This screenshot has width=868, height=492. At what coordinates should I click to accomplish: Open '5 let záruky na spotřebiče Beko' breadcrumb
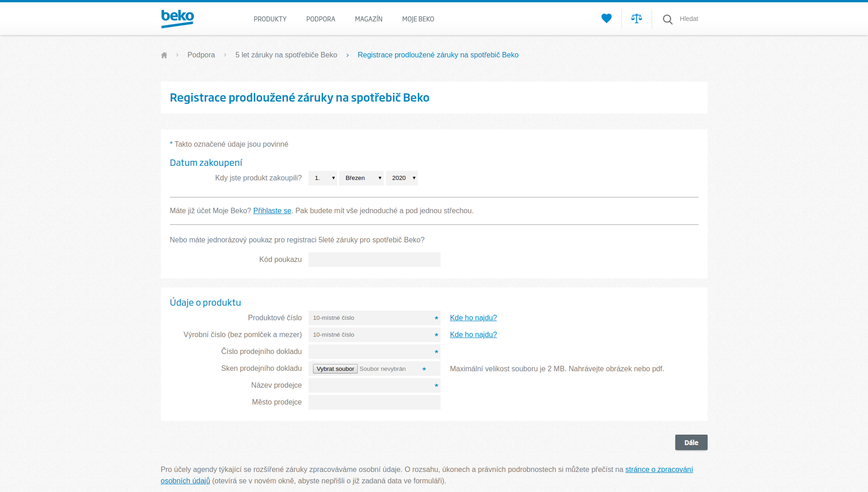coord(286,55)
